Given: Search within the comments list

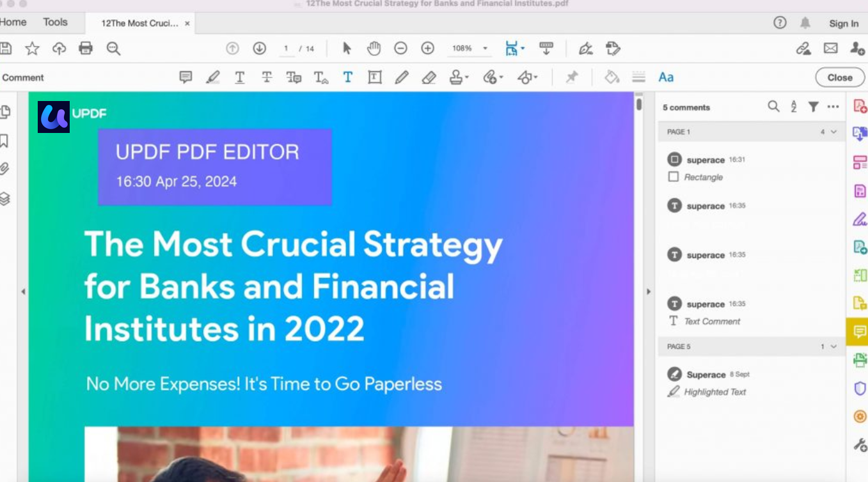Looking at the screenshot, I should coord(773,107).
